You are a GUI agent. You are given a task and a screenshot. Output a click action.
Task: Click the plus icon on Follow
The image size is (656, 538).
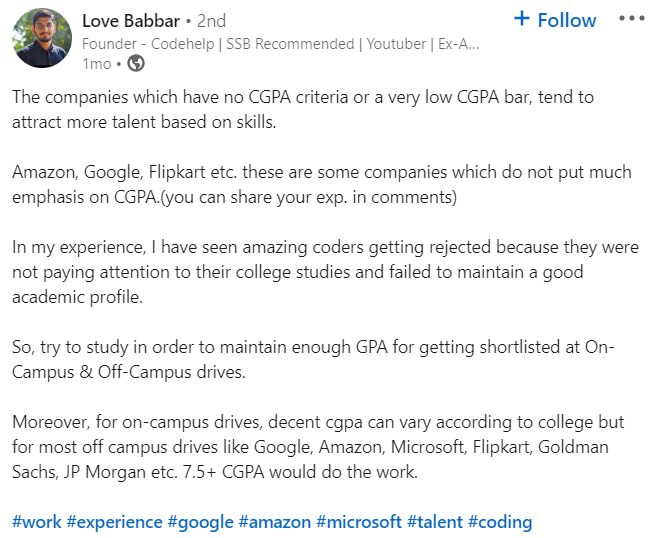522,19
